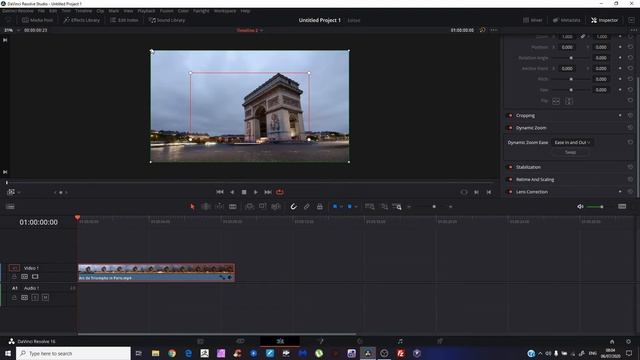Select the Blade Edit Mode tool

(x=233, y=207)
